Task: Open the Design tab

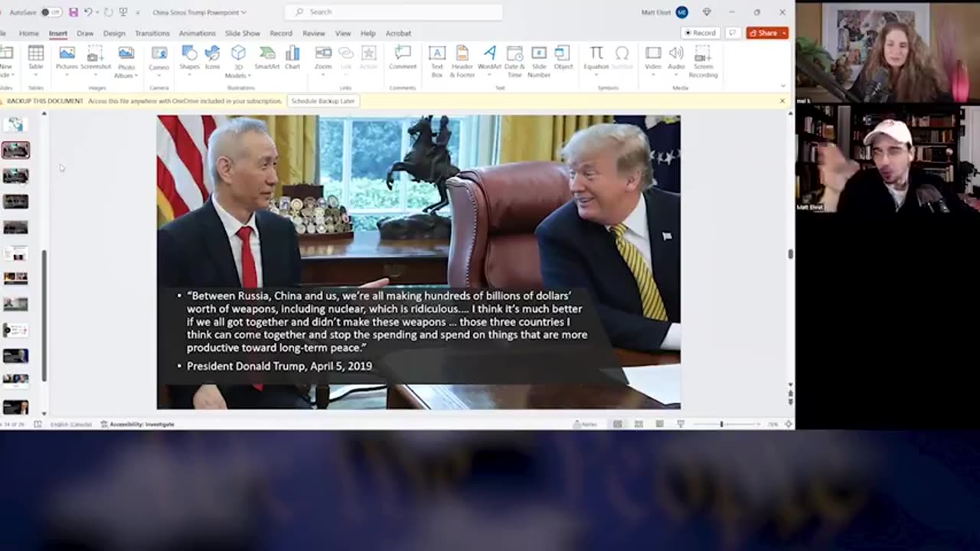Action: pos(114,34)
